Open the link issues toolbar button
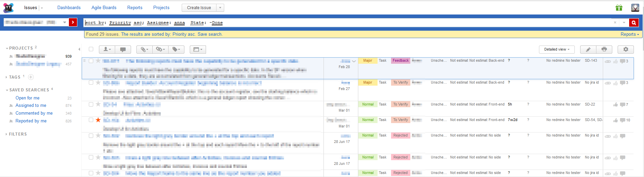This screenshot has width=644, height=177. (x=160, y=50)
